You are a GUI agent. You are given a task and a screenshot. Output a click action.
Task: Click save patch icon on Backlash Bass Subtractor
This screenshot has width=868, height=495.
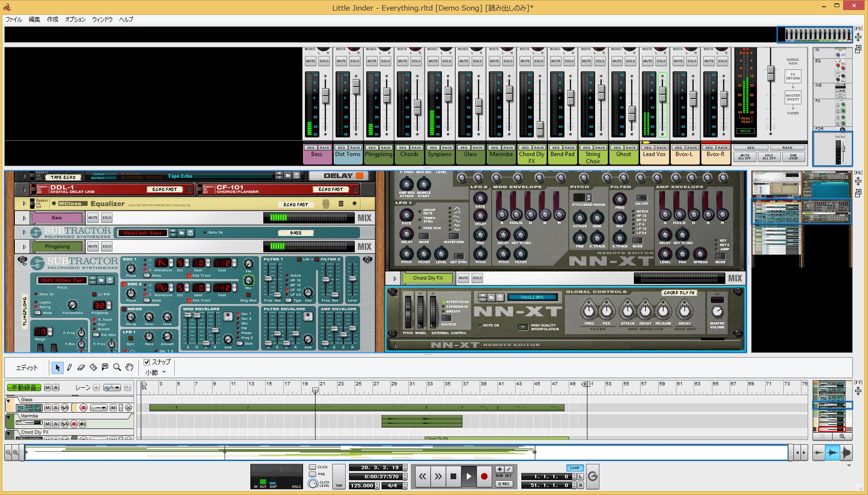click(x=191, y=233)
